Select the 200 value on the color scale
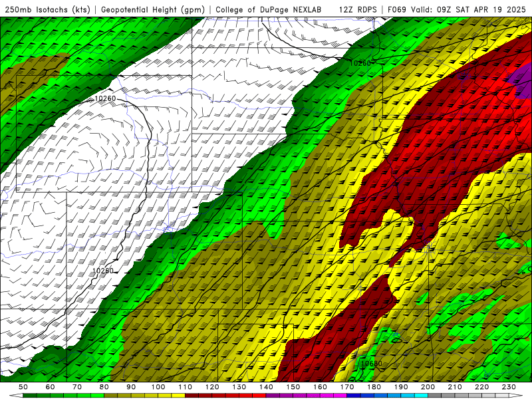This screenshot has width=532, height=399. point(428,387)
